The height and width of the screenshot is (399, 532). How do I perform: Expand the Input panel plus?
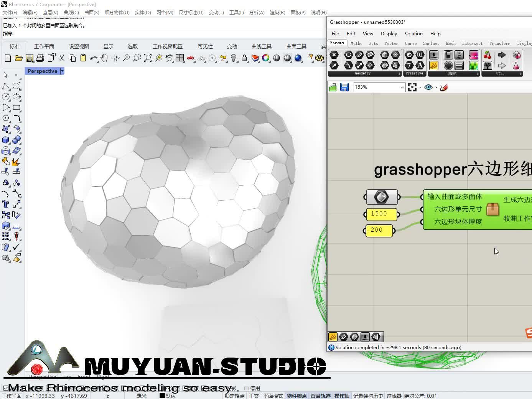(x=478, y=74)
